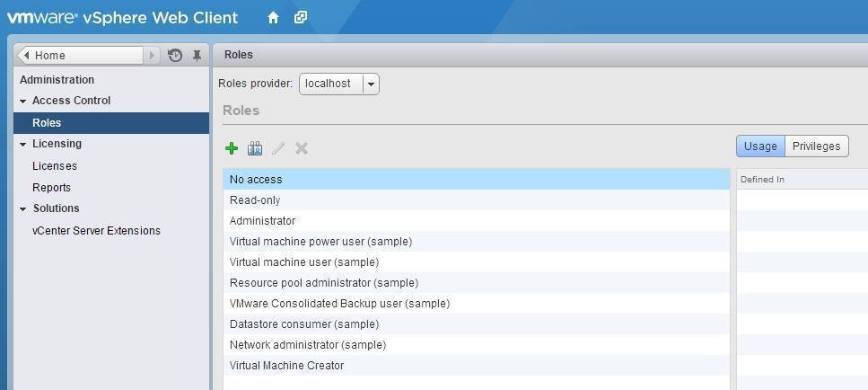
Task: Select Resource pool administrator (sample)
Action: click(477, 282)
